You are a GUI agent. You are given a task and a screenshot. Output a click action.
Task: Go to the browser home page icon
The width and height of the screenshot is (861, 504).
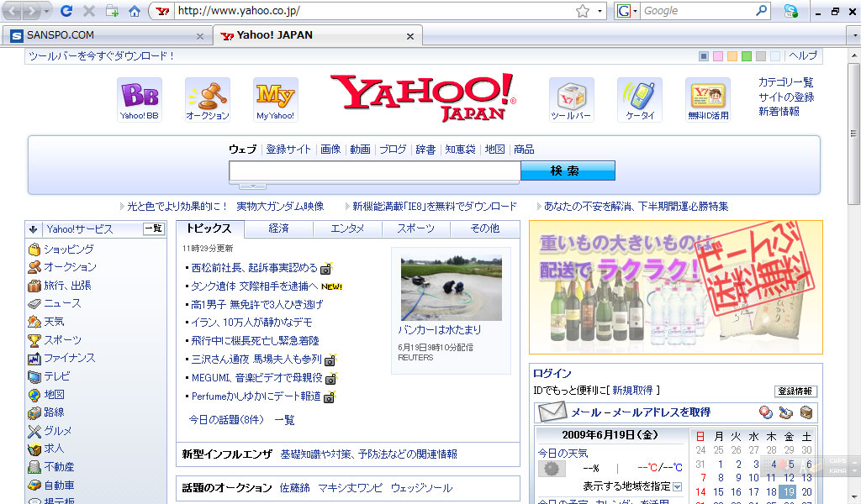point(135,11)
